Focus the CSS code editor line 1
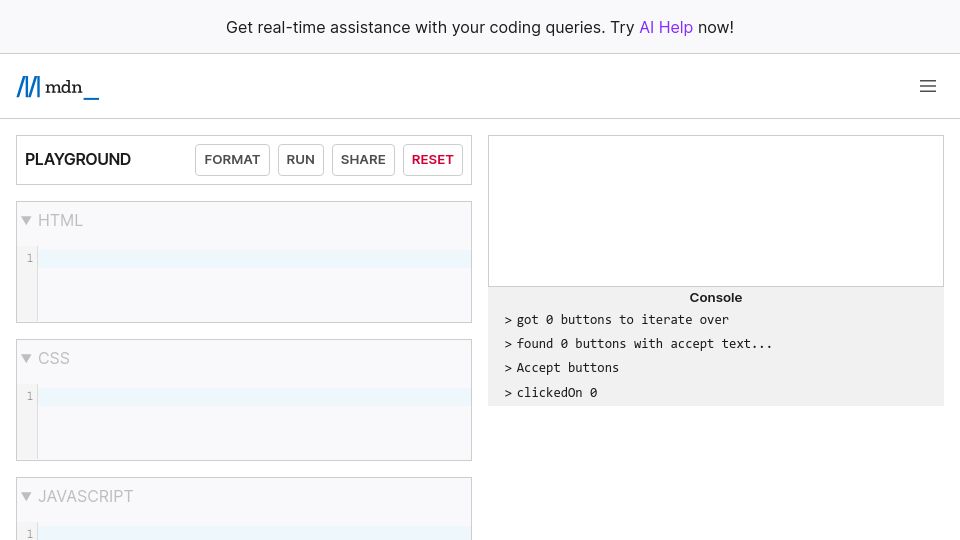The image size is (960, 540). 254,396
